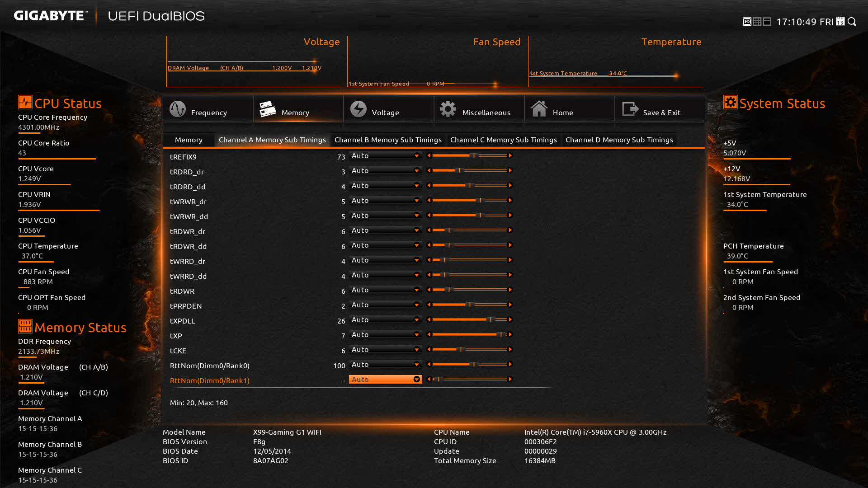Viewport: 868px width, 488px height.
Task: Click the tWRWR_dr slider track
Action: (469, 200)
